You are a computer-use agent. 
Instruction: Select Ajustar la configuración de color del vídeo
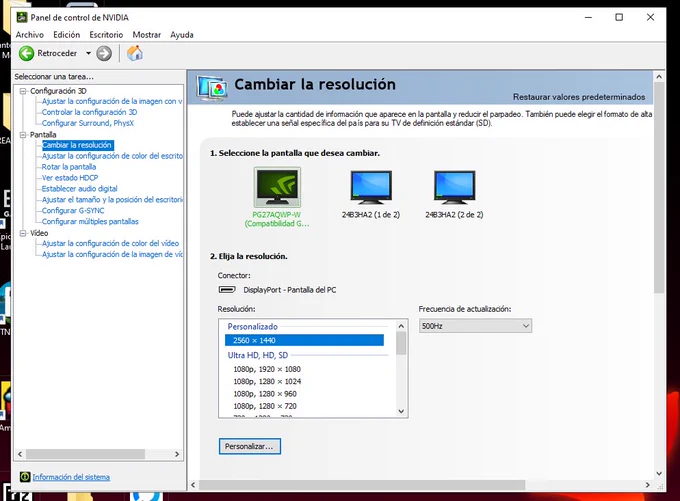110,243
